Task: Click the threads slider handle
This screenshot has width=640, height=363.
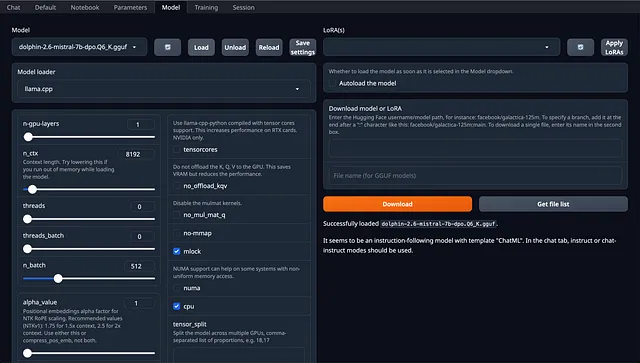Action: [27, 219]
